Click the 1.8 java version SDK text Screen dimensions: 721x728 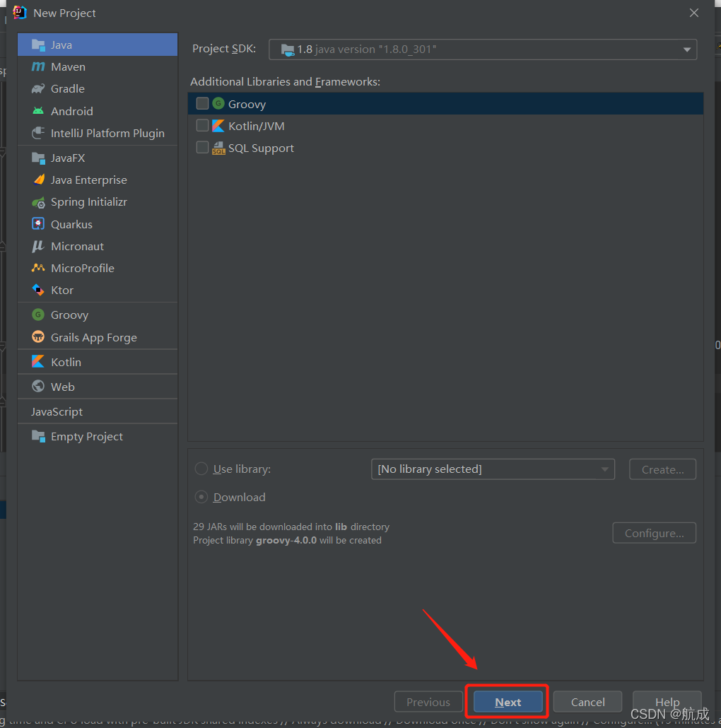(x=366, y=49)
